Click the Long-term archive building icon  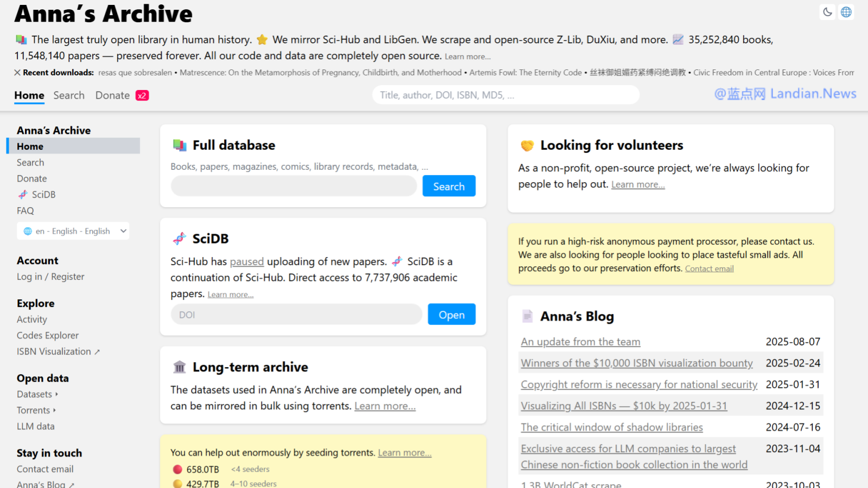[x=180, y=367]
